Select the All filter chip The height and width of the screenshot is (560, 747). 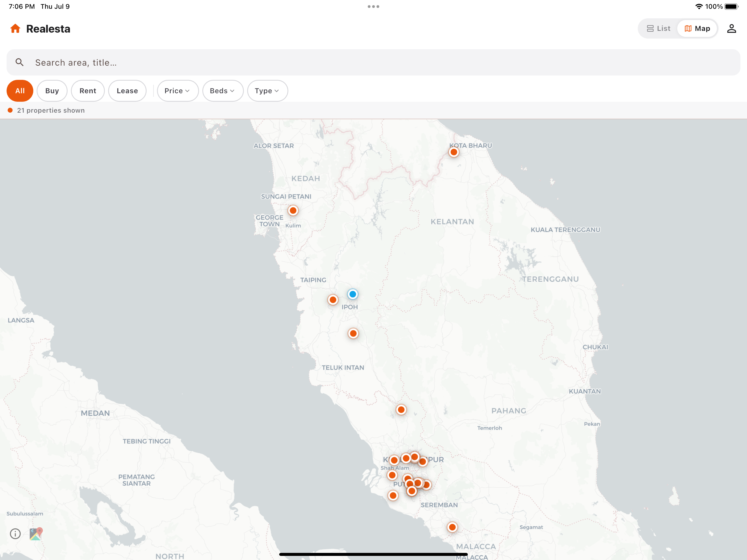[20, 91]
